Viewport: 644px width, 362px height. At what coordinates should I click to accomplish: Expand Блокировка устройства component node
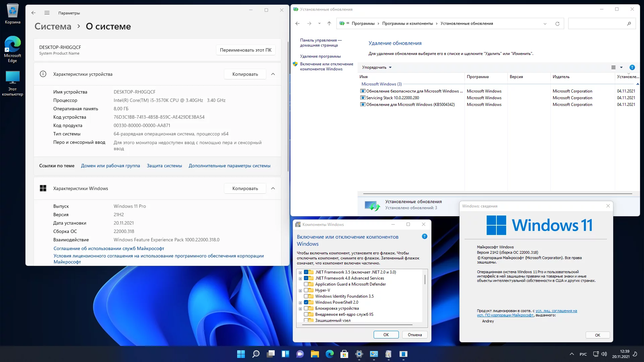pos(300,308)
